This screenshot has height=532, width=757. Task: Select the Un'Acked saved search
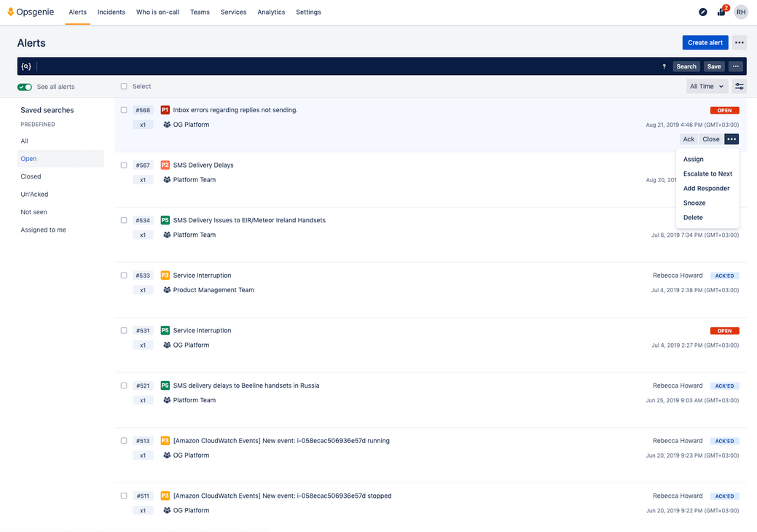tap(34, 195)
